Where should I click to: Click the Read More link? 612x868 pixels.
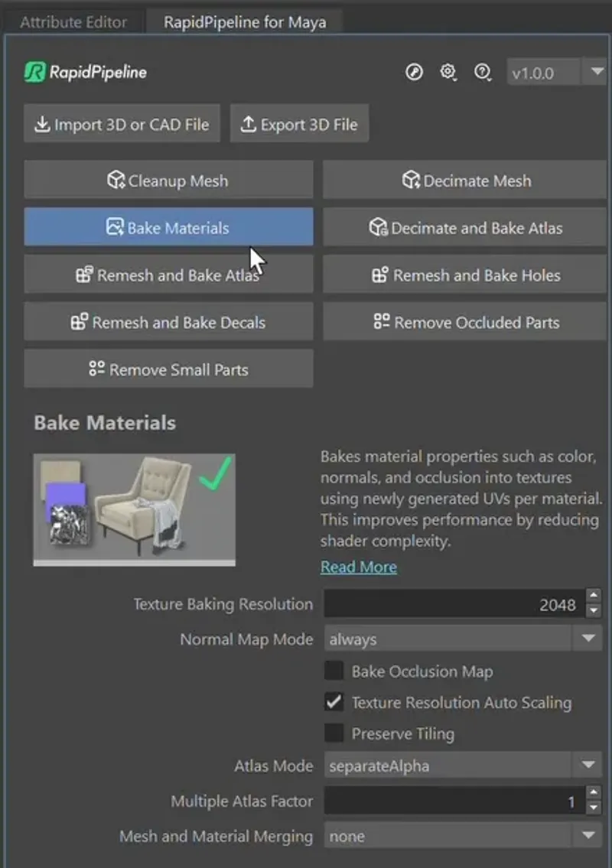[x=358, y=567]
